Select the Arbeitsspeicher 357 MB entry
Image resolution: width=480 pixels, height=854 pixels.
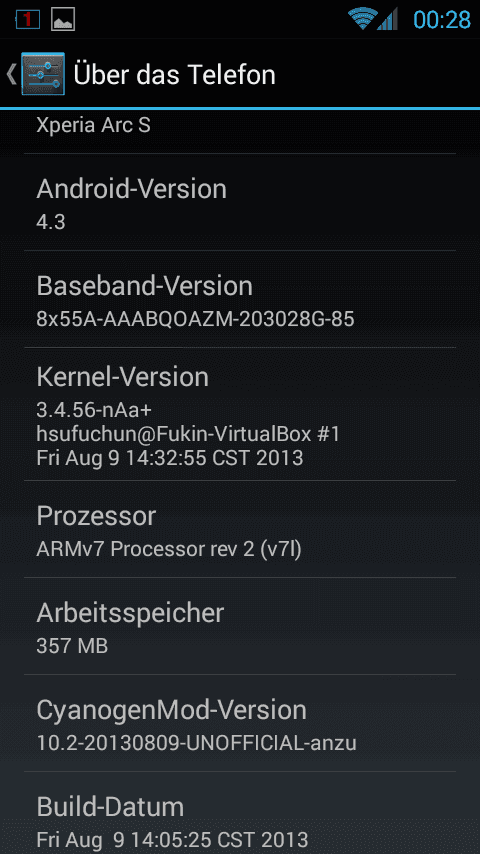pos(240,626)
